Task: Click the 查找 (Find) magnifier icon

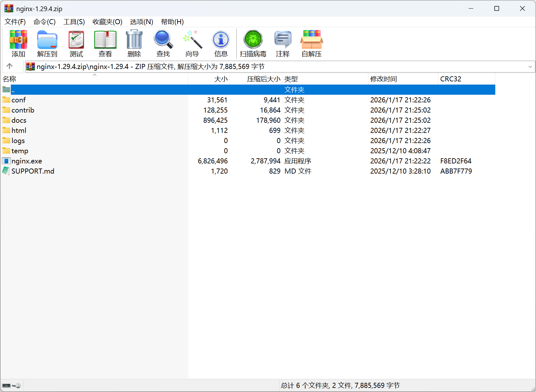Action: pos(163,39)
